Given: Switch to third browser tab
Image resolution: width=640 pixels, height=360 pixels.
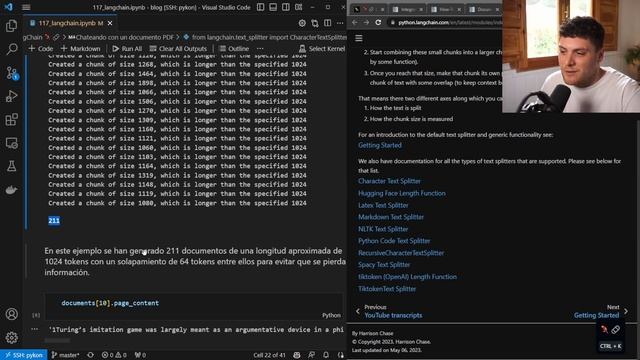Looking at the screenshot, I should pos(445,9).
